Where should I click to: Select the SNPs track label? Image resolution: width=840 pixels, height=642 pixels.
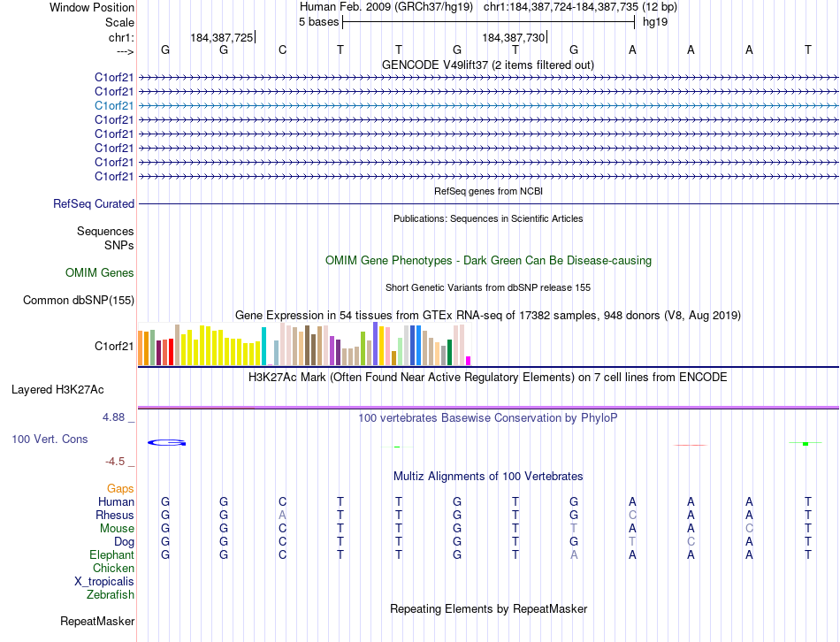(119, 245)
